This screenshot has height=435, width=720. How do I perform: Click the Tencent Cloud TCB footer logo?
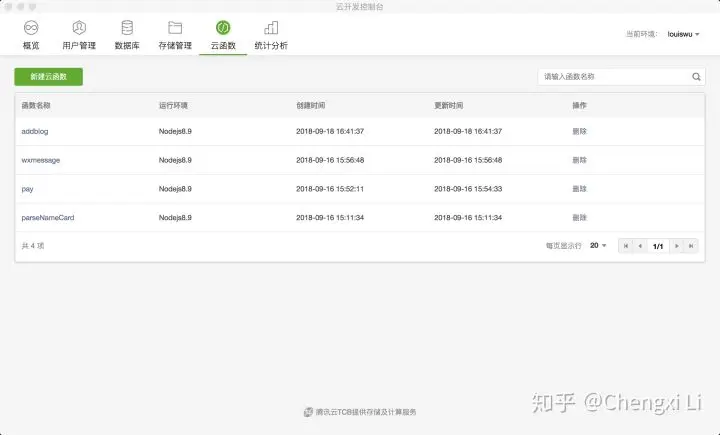308,412
